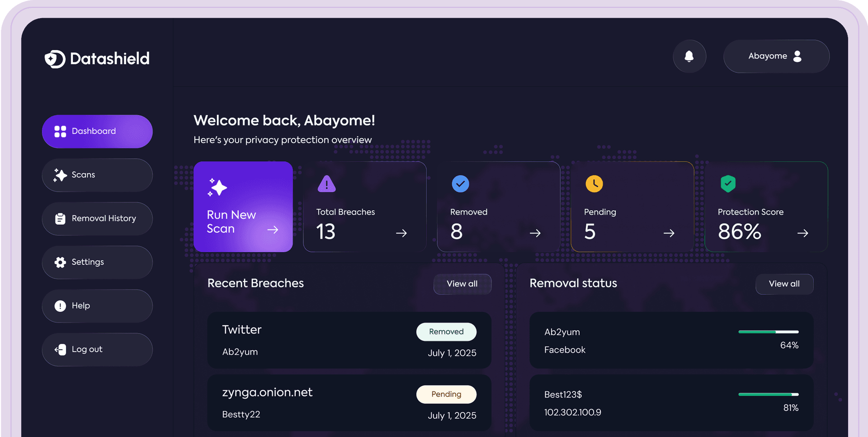Open the Abayome account menu

pos(776,56)
